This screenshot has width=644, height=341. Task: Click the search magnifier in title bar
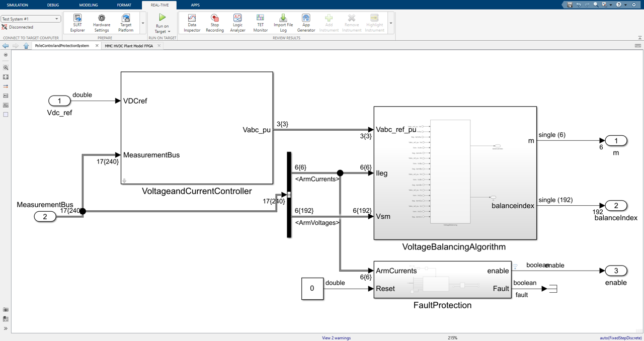tap(596, 5)
